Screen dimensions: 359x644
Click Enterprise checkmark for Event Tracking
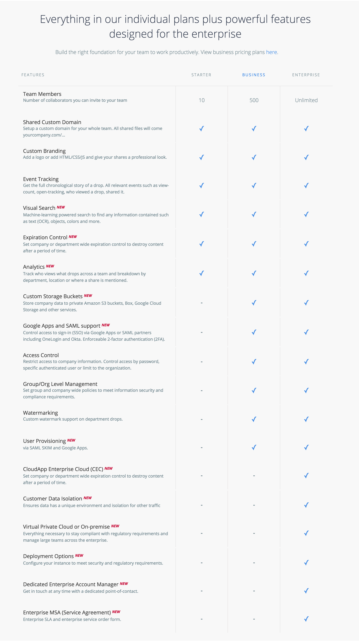pyautogui.click(x=306, y=185)
